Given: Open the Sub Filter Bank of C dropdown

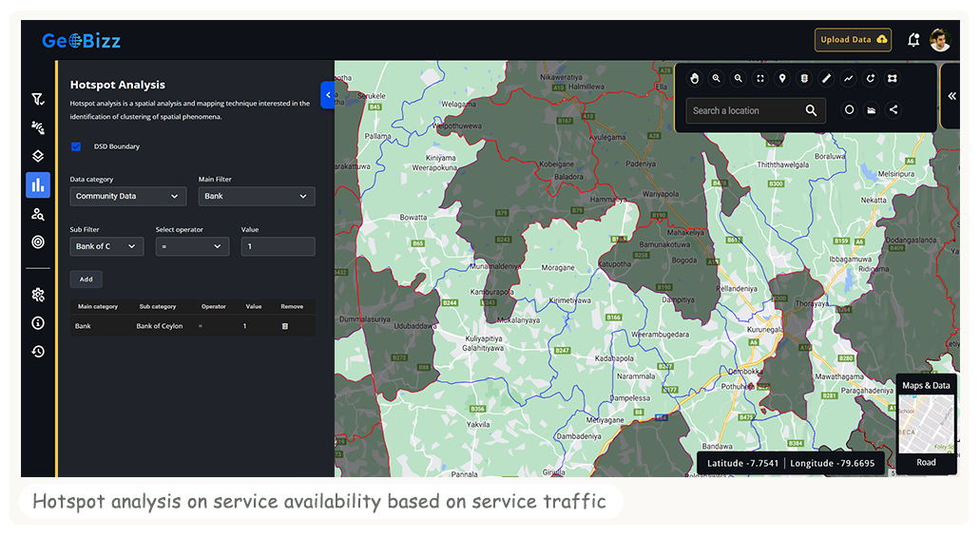Looking at the screenshot, I should click(x=106, y=246).
